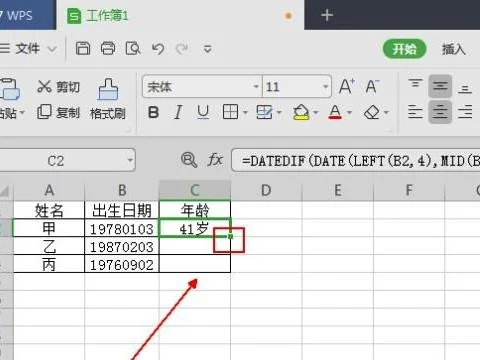Viewport: 480px width, 360px height.
Task: Expand fill color dropdown arrow
Action: [x=316, y=112]
